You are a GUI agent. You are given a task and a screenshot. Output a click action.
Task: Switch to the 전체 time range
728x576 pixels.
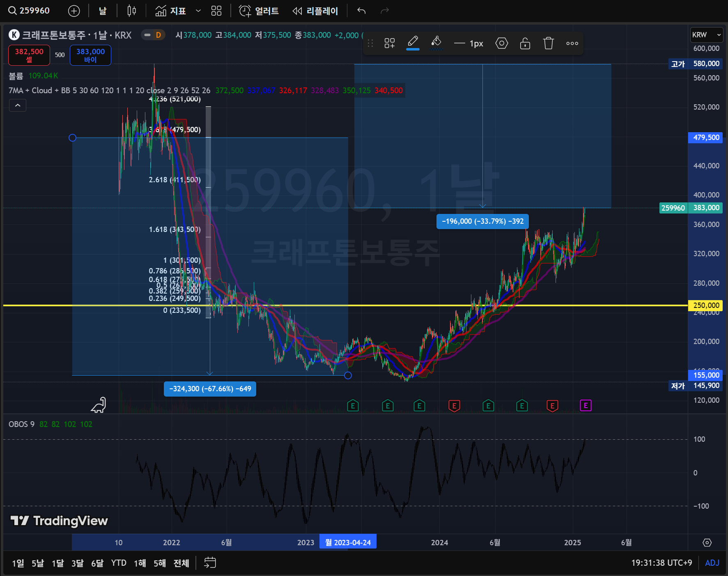181,563
